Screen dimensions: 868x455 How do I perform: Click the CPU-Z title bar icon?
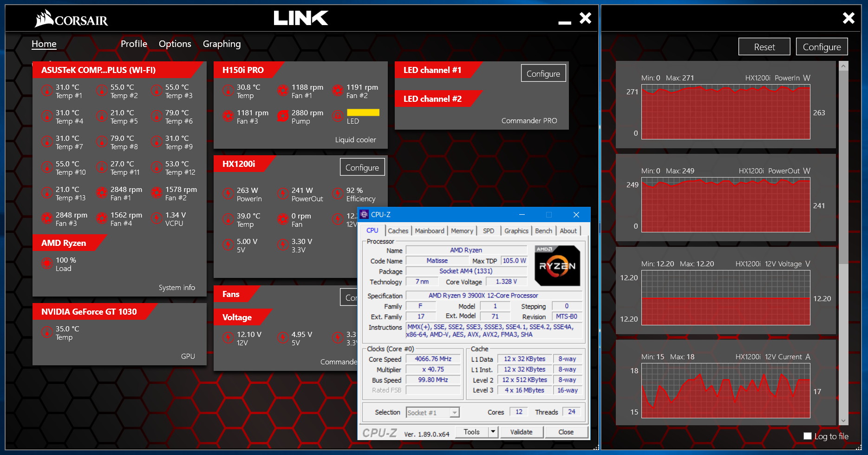click(x=365, y=214)
